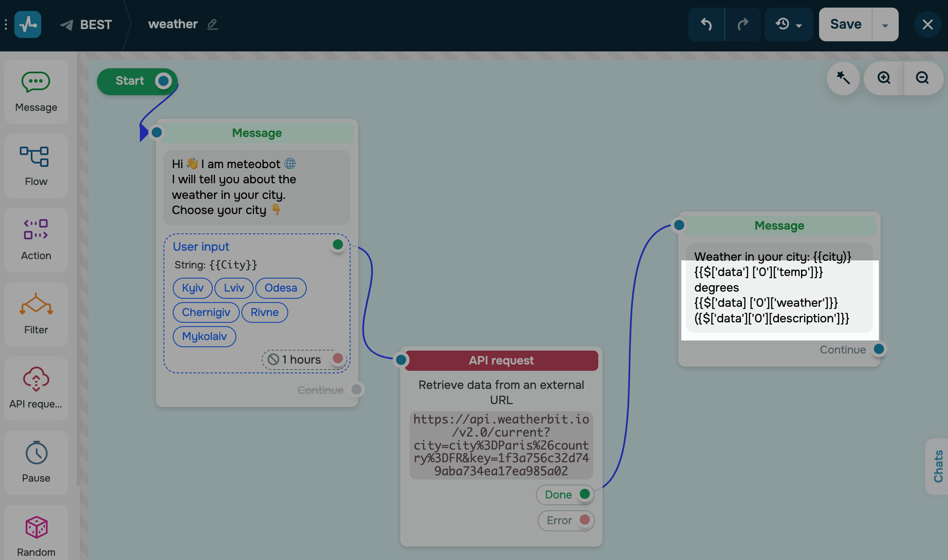Edit the weather flow name pencil

212,24
